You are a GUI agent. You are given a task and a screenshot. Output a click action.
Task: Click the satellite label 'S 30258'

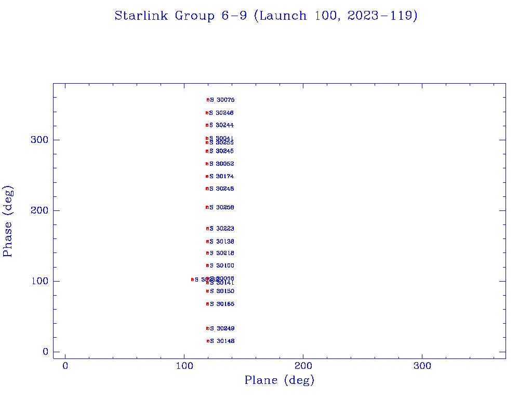[x=221, y=207]
